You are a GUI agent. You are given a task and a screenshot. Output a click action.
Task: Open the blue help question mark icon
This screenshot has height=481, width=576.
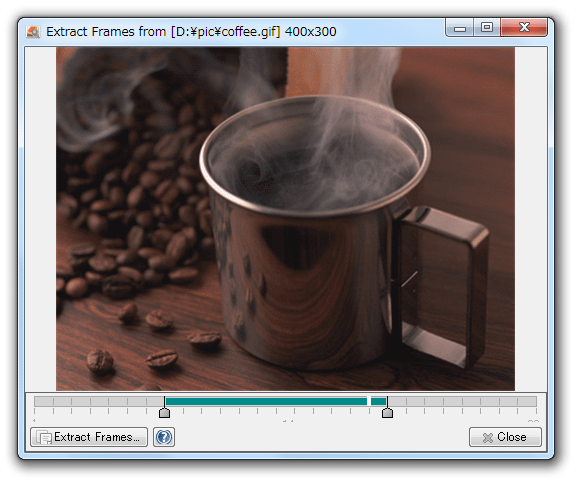164,437
